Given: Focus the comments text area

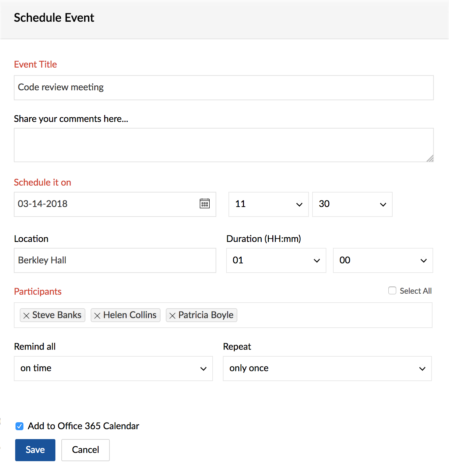Looking at the screenshot, I should tap(224, 145).
